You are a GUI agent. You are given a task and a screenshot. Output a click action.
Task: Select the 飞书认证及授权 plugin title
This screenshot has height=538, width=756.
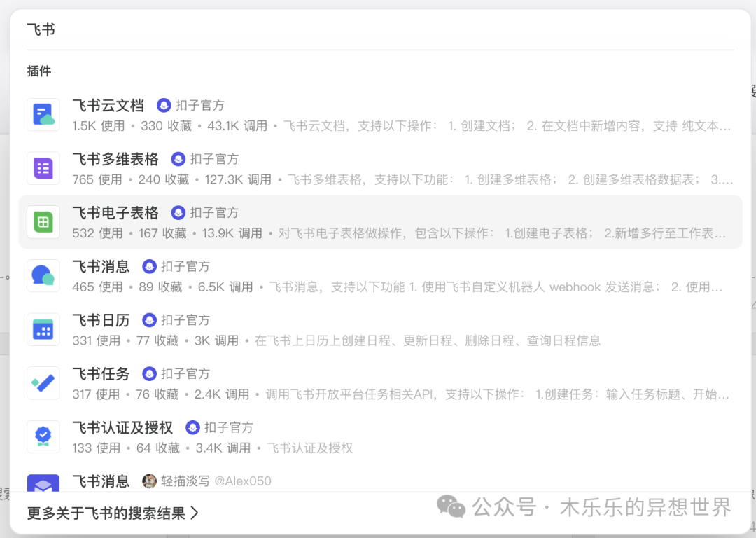pyautogui.click(x=122, y=427)
